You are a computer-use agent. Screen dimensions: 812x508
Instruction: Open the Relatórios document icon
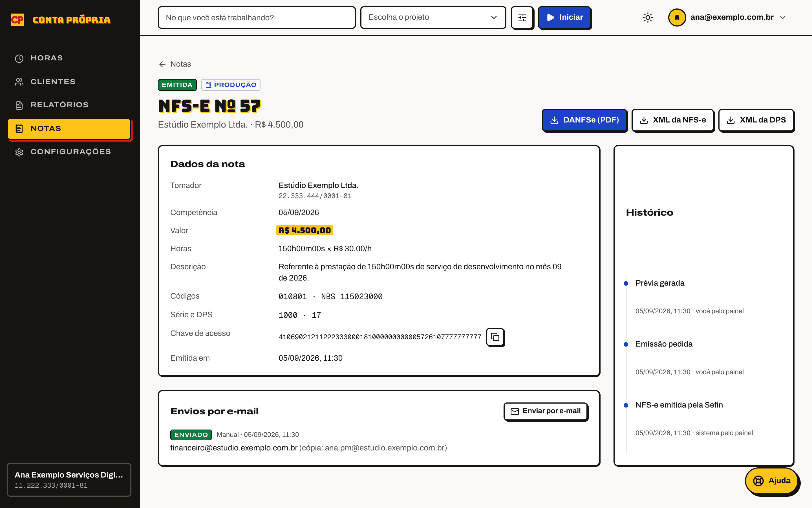pyautogui.click(x=19, y=105)
